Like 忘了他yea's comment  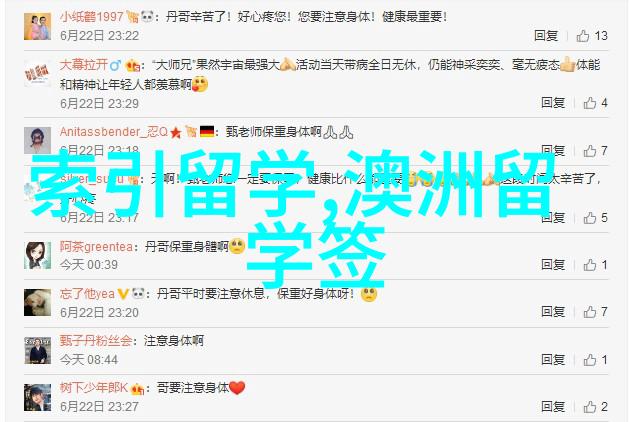point(589,312)
